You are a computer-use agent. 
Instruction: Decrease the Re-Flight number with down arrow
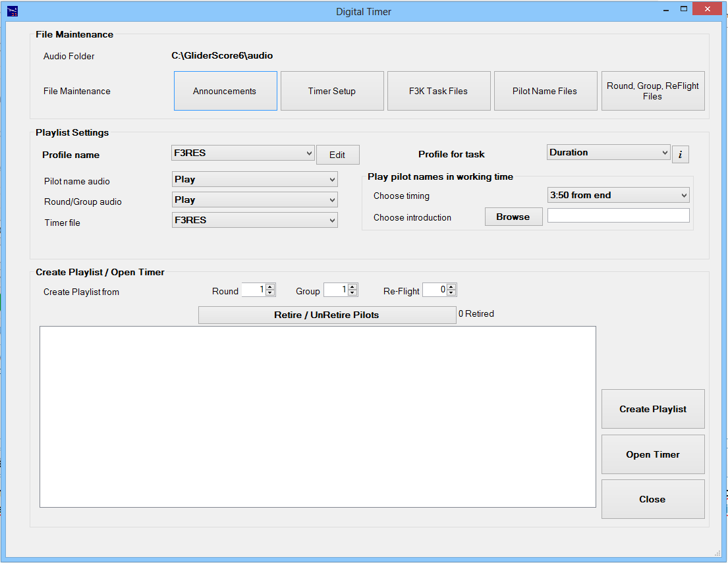pyautogui.click(x=451, y=293)
